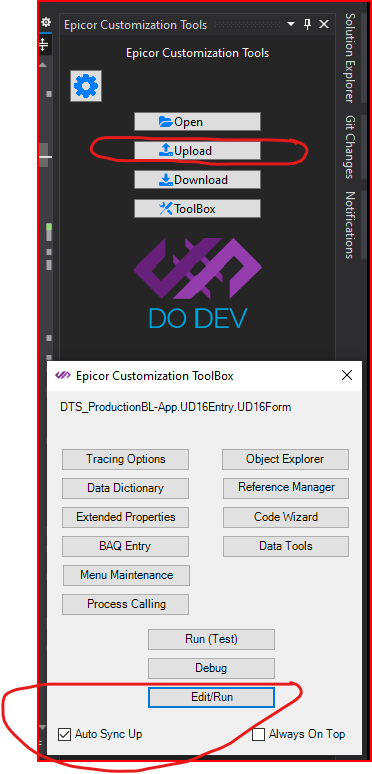The image size is (372, 774).
Task: Click the DTS_ProductionBL-App.UD16Entry.UD16Form text
Action: coord(176,407)
